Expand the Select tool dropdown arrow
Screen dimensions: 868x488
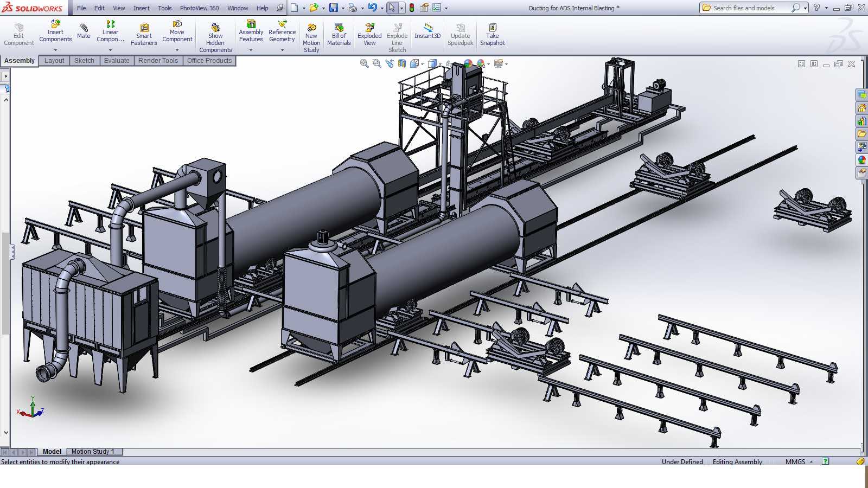(401, 8)
